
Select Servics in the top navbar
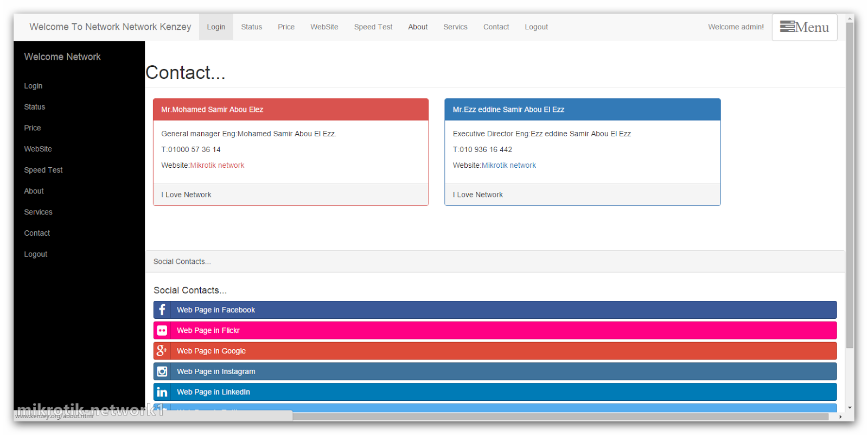[455, 27]
